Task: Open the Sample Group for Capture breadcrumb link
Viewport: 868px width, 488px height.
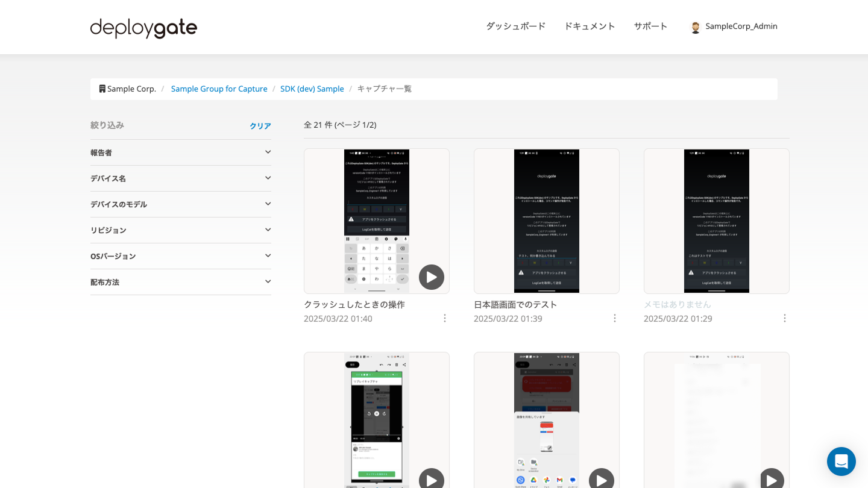Action: tap(219, 89)
